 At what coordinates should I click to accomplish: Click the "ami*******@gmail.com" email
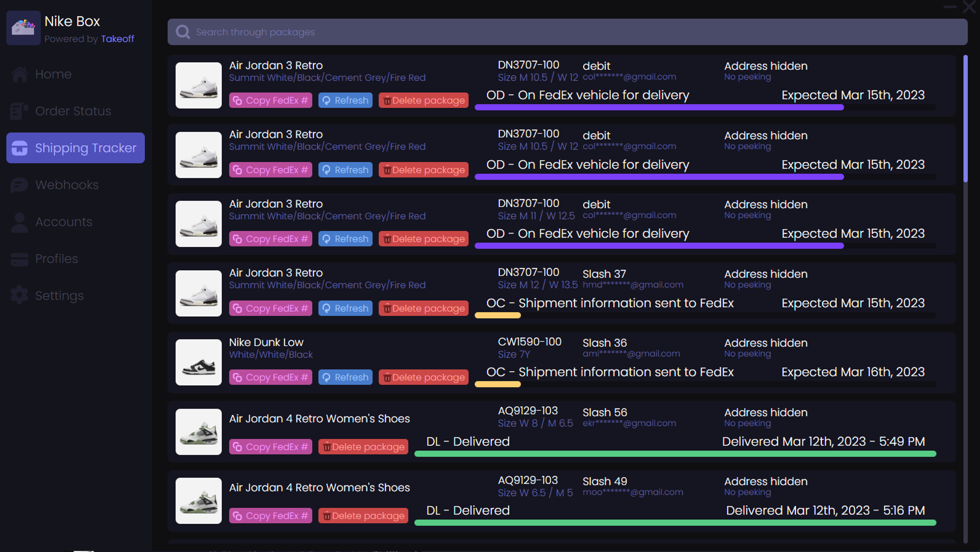(631, 354)
